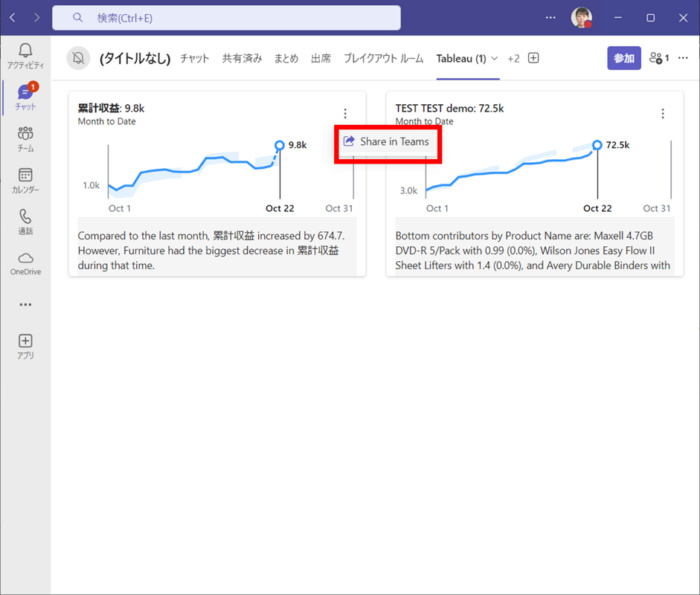Click the 累計収益: 9.8k card title
This screenshot has width=700, height=595.
click(111, 108)
